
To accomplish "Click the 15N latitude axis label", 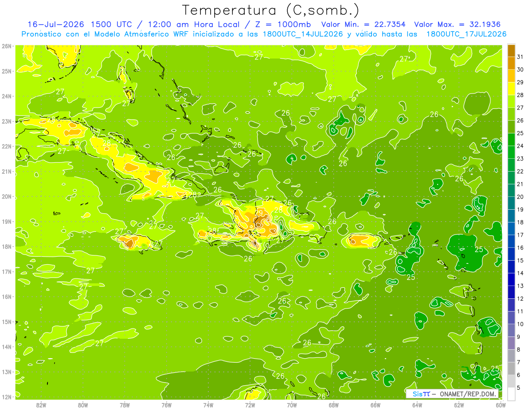I will tap(7, 322).
